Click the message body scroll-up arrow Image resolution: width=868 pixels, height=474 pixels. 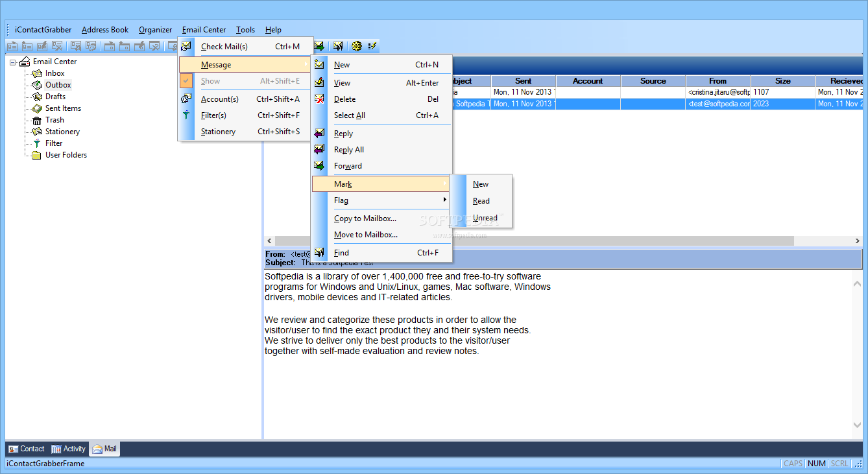point(858,284)
